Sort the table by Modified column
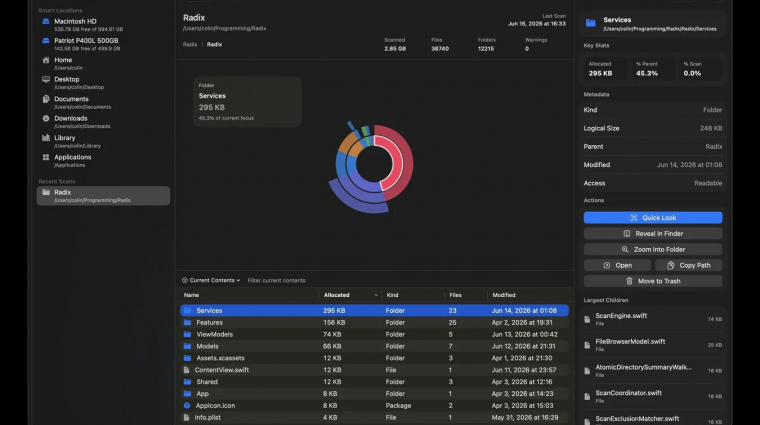 [x=504, y=295]
